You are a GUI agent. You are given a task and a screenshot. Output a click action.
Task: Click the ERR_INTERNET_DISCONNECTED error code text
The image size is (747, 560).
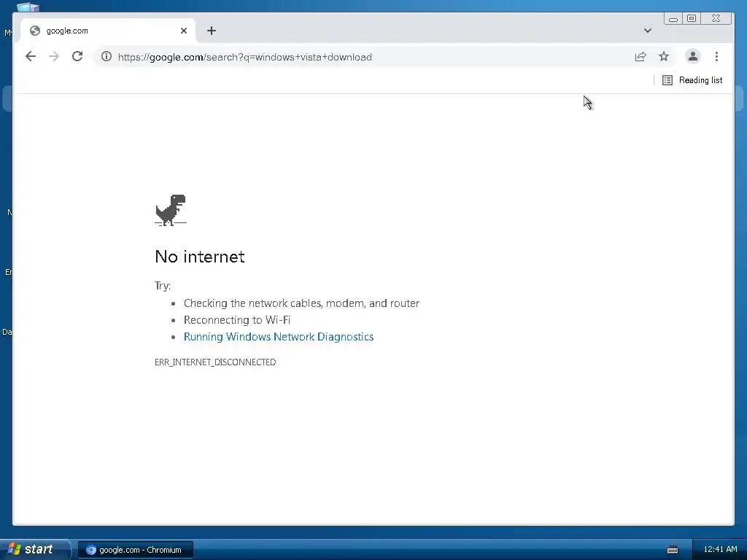[215, 362]
